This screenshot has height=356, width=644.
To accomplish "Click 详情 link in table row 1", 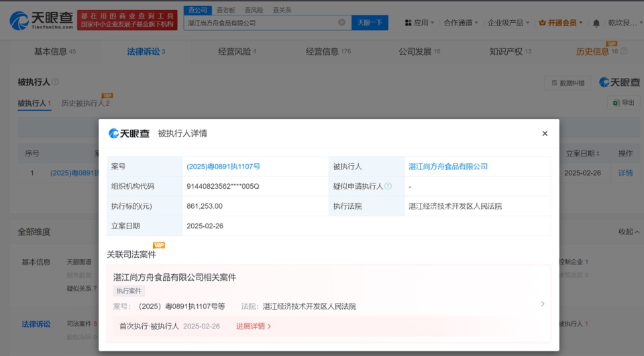I will (625, 173).
